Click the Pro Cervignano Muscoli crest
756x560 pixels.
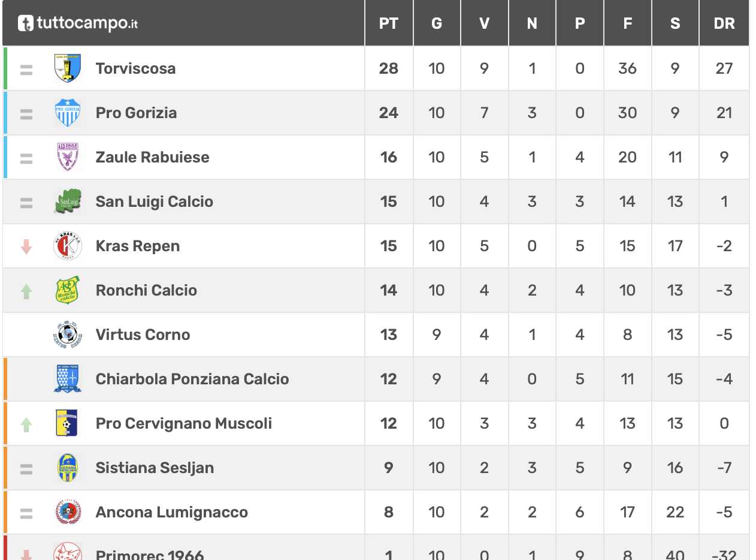pos(67,423)
